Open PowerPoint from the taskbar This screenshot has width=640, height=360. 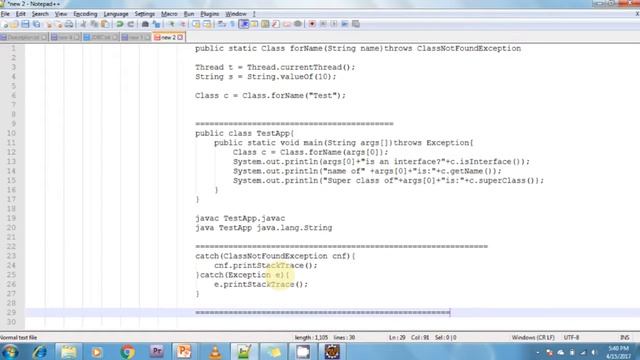pos(184,351)
